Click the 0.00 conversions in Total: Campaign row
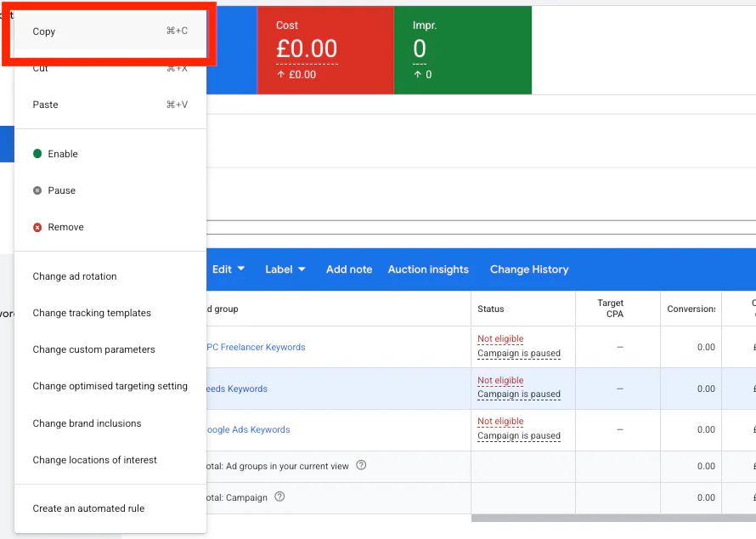The image size is (756, 539). coord(706,497)
